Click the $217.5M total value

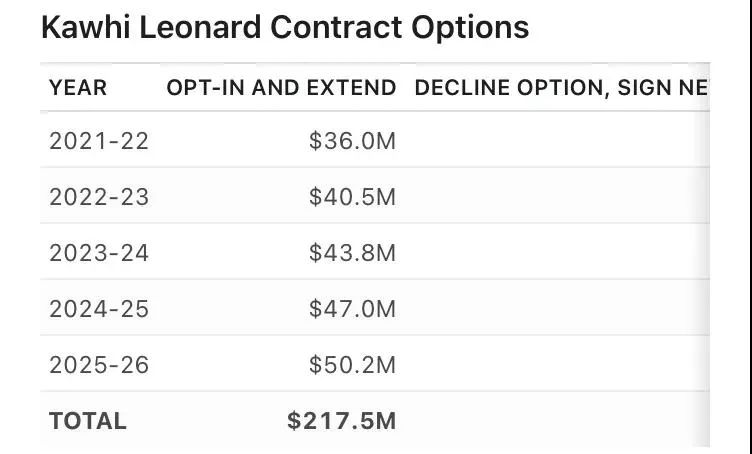coord(341,421)
